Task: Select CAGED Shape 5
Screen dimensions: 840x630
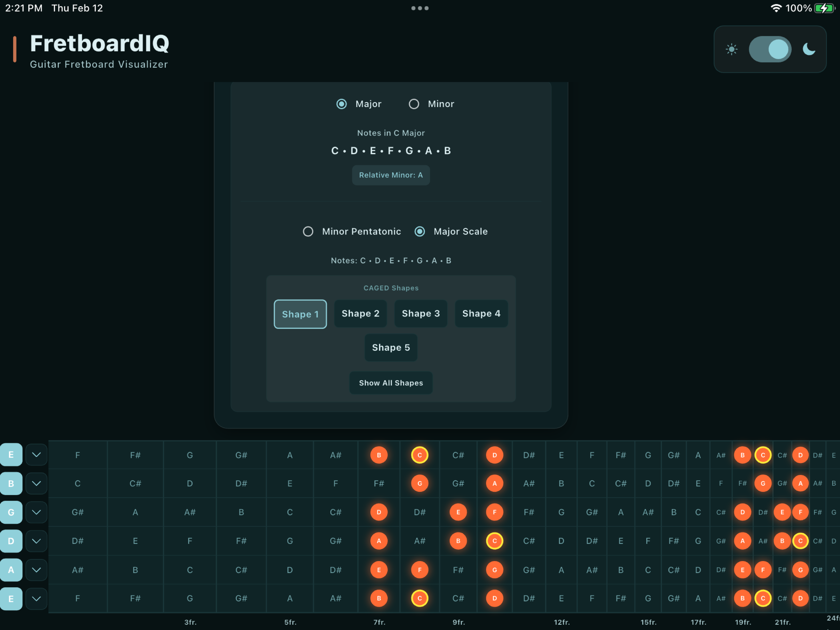Action: tap(391, 348)
